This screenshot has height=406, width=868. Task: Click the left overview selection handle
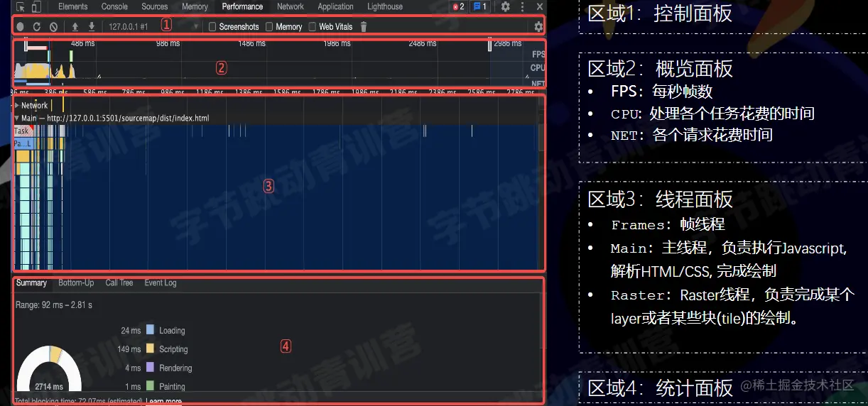click(x=26, y=45)
